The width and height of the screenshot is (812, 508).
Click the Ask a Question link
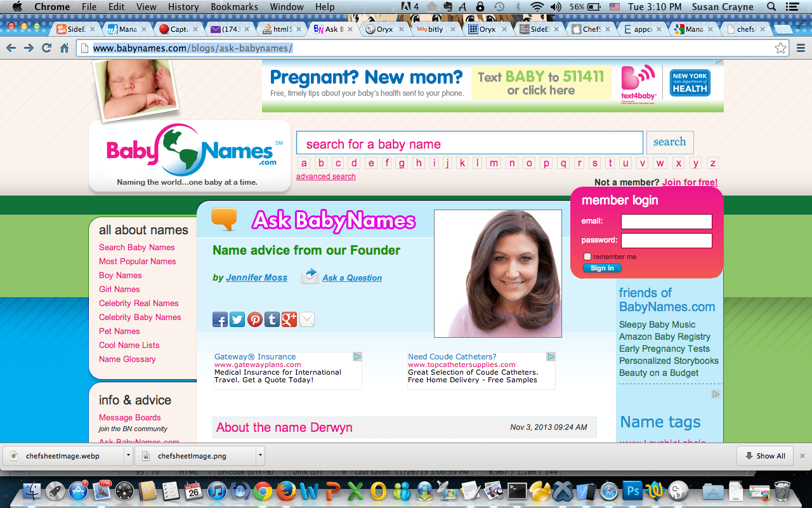point(352,277)
